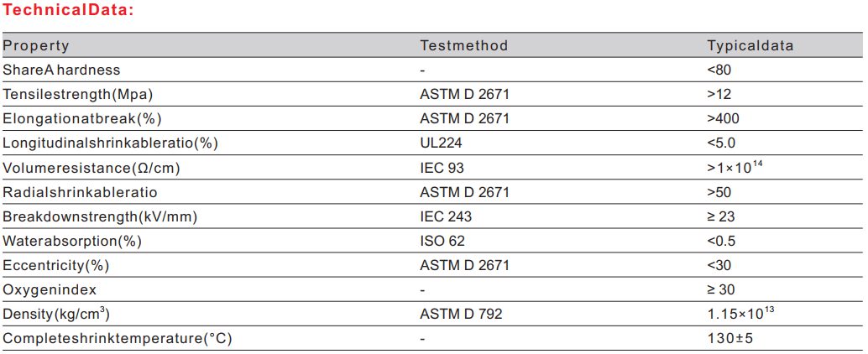Click the 130±5 typical data value

point(730,340)
